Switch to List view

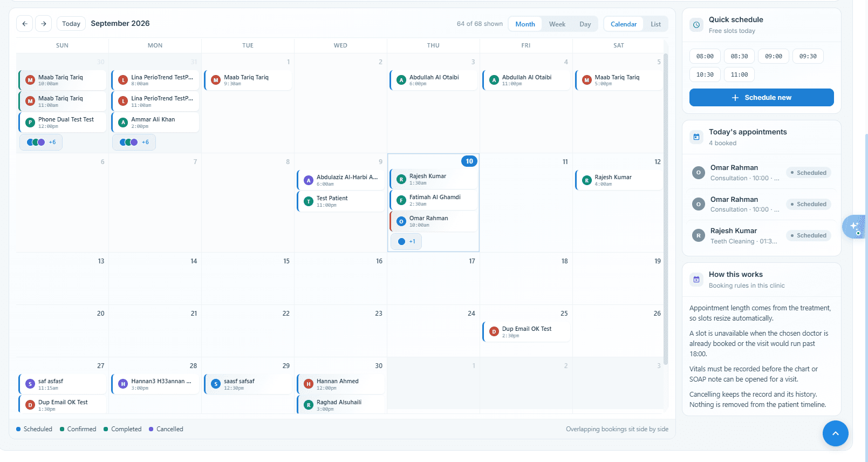point(655,24)
